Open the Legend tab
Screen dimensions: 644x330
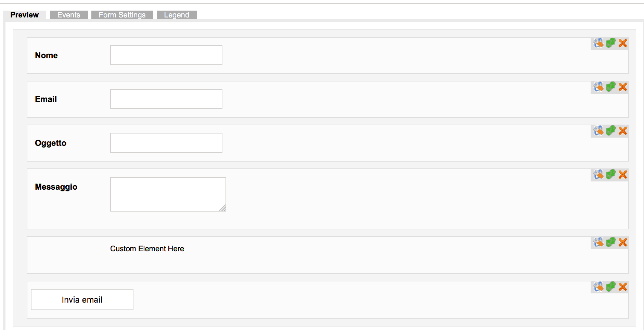177,15
